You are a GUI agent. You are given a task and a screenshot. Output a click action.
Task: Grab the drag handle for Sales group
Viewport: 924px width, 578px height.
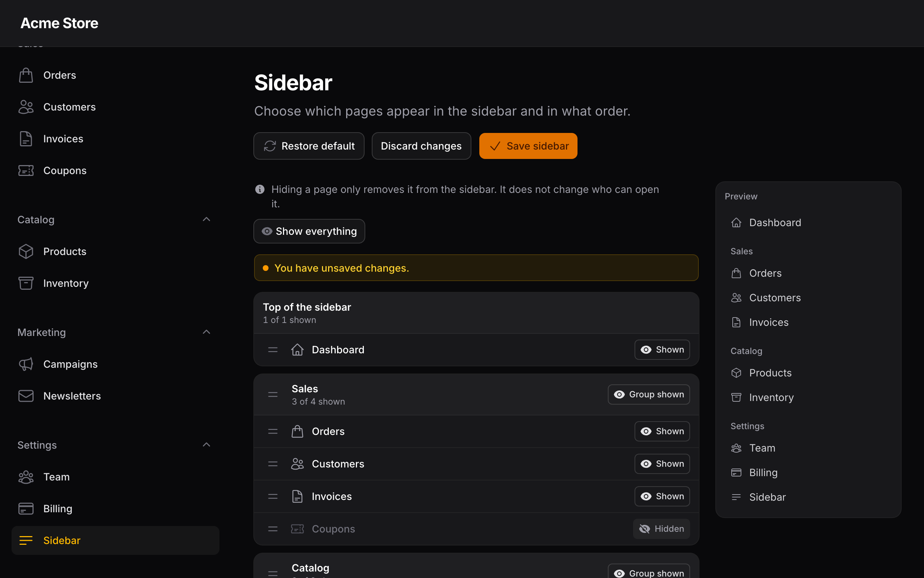273,394
